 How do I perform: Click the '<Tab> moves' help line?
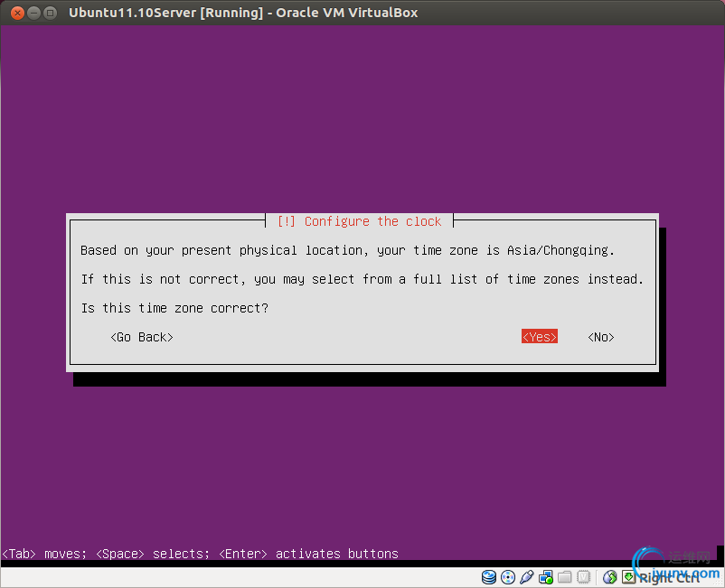[x=200, y=554]
